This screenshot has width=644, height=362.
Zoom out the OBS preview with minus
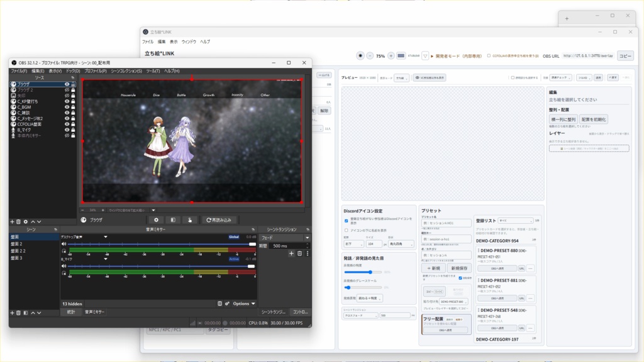click(82, 210)
